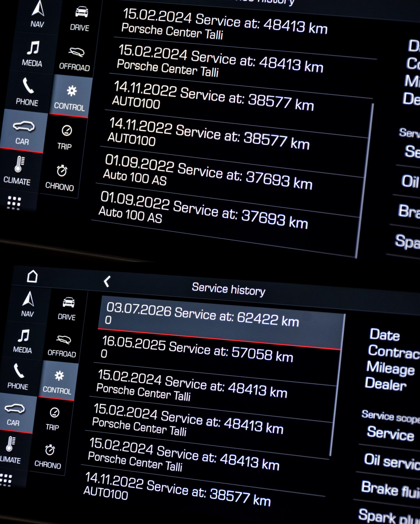Open PHONE on the lower screen
Screen dimensions: 420x524
point(18,376)
